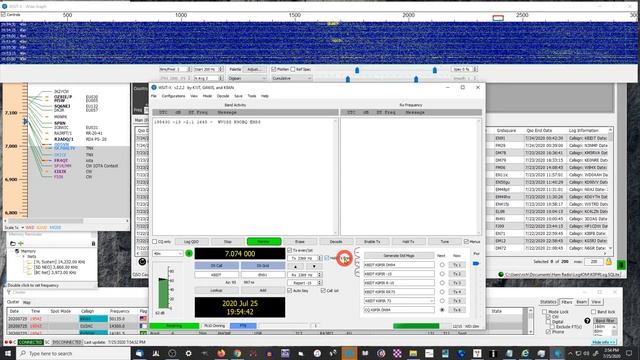Click the Pwr slider handle
This screenshot has width=640, height=360.
tap(476, 264)
